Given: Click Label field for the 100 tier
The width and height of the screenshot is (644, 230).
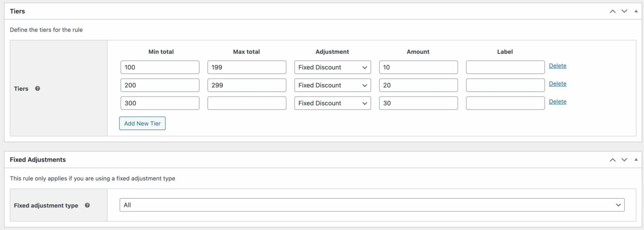Looking at the screenshot, I should 505,67.
